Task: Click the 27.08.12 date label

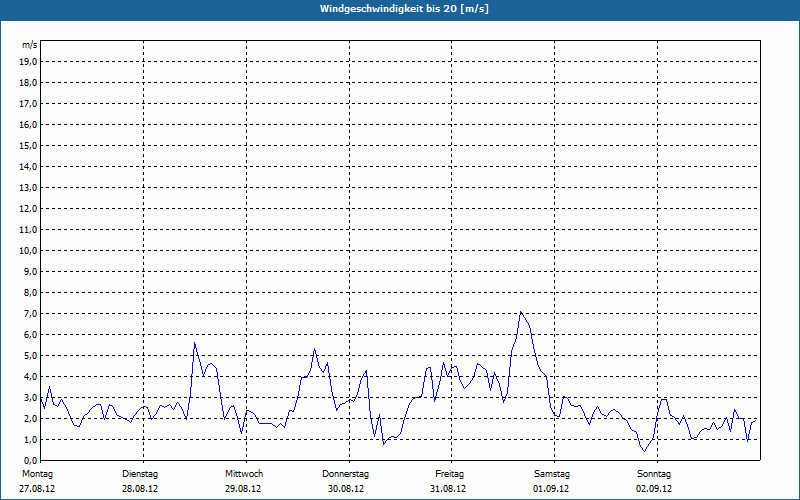Action: (37, 489)
